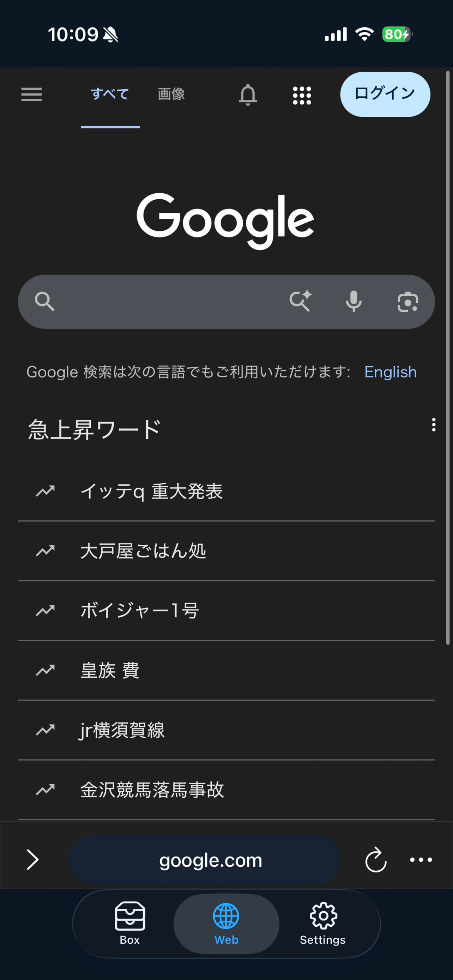This screenshot has height=980, width=453.
Task: Tap the google.com address bar
Action: point(204,860)
